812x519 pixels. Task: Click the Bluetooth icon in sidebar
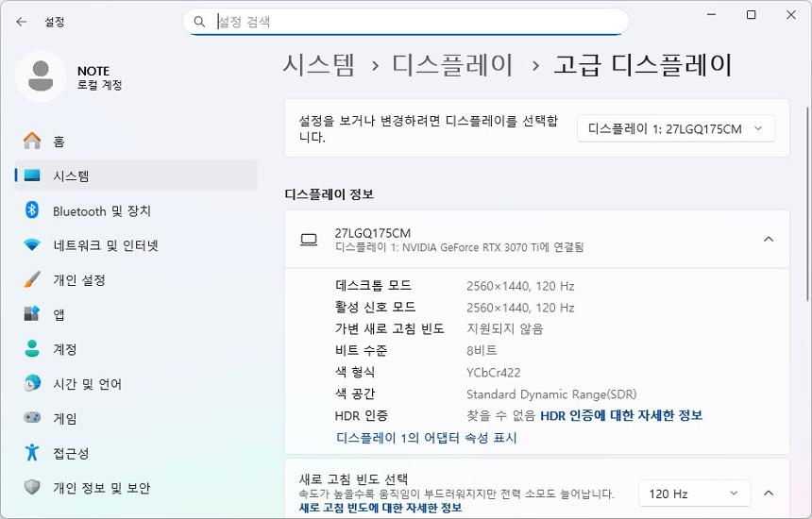pos(32,210)
